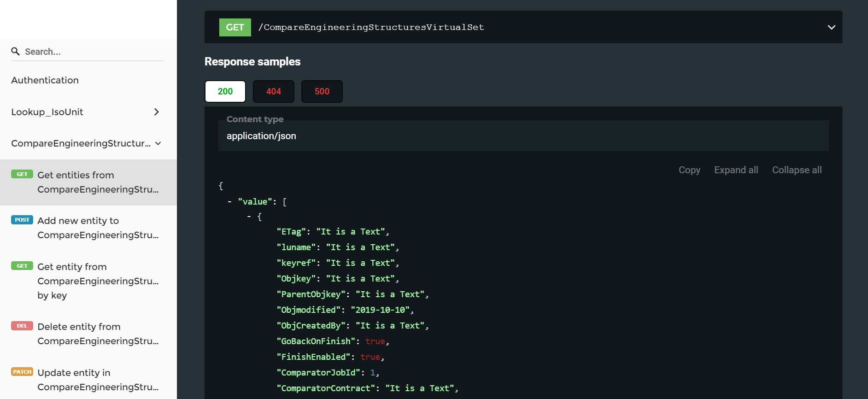Select Update entity in CompareEngineeringStru...
The height and width of the screenshot is (399, 868).
[88, 380]
